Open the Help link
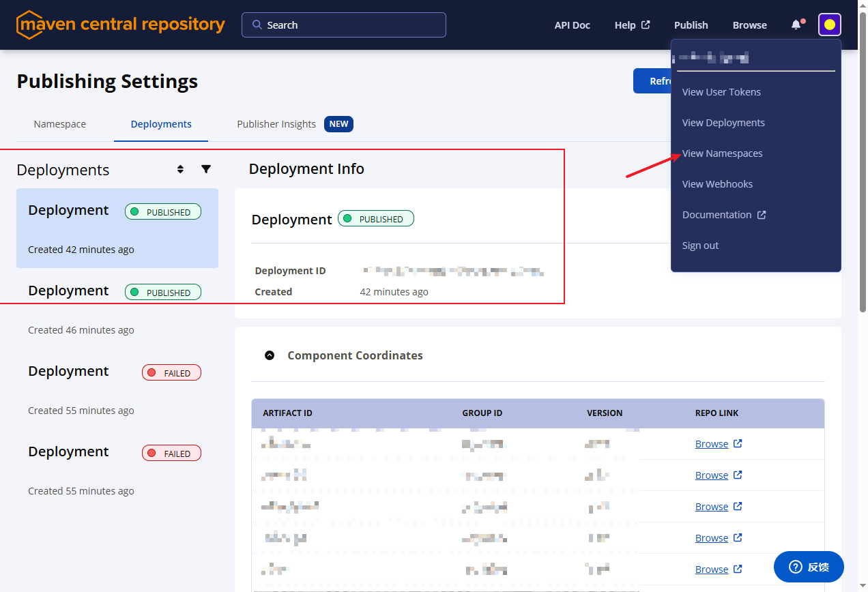 [x=632, y=25]
